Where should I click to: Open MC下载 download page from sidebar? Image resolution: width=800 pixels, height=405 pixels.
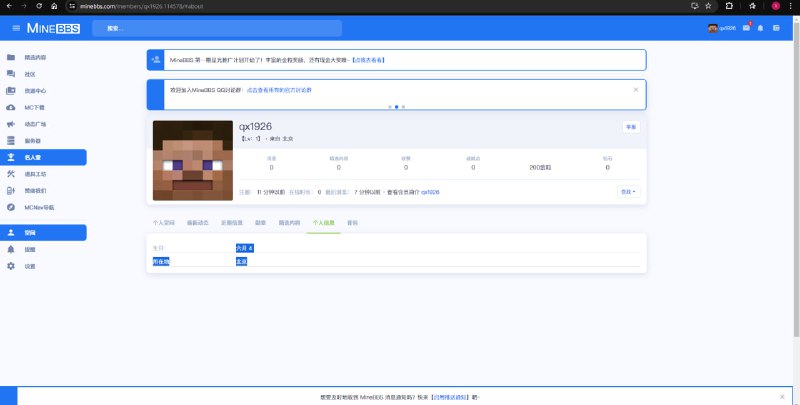tap(34, 107)
